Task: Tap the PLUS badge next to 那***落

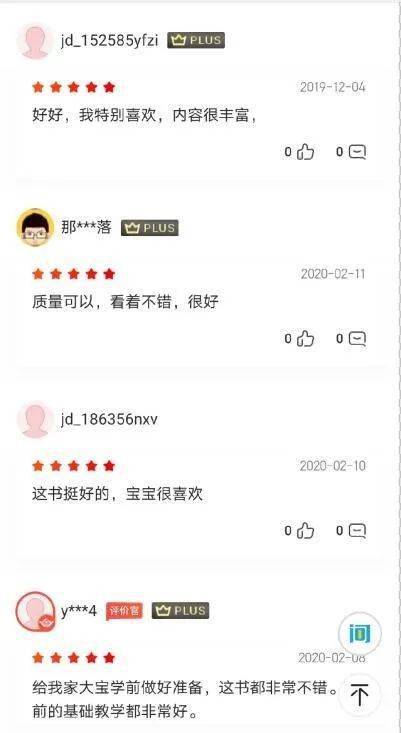Action: click(150, 228)
